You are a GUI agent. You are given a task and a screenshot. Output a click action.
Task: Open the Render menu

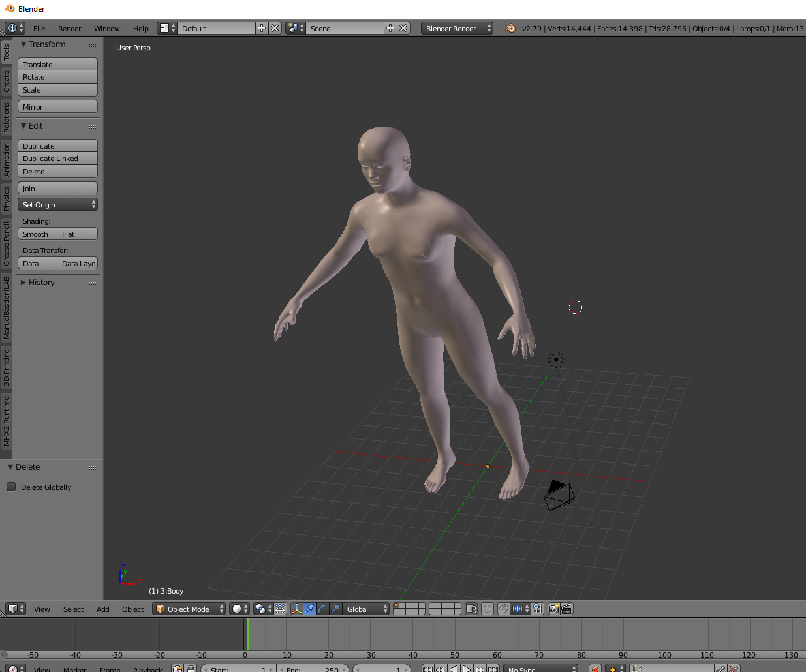coord(69,28)
